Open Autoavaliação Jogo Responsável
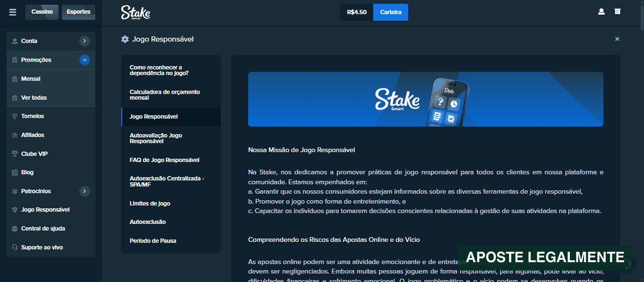The height and width of the screenshot is (282, 644). pyautogui.click(x=171, y=138)
